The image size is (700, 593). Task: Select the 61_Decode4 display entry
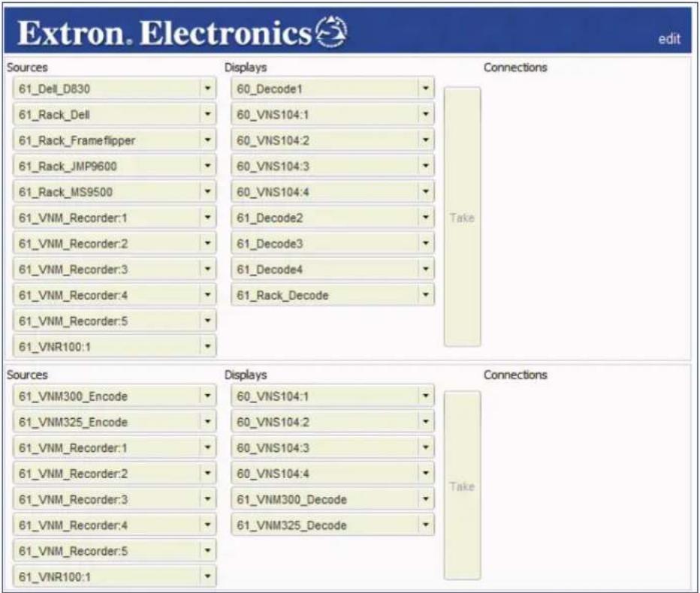(333, 269)
